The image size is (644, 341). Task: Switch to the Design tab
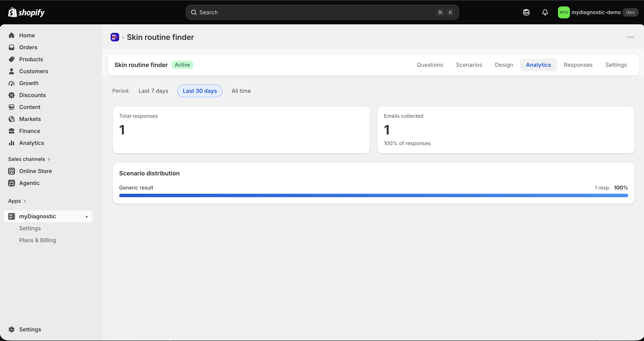[x=504, y=65]
